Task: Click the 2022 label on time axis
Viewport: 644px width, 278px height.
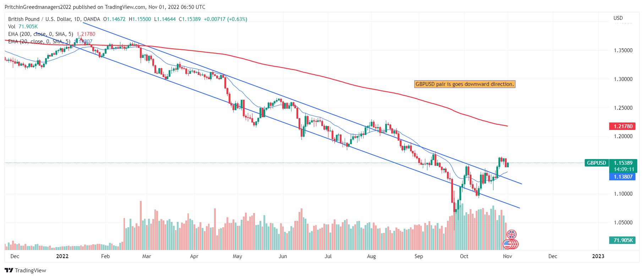Action: tap(62, 256)
